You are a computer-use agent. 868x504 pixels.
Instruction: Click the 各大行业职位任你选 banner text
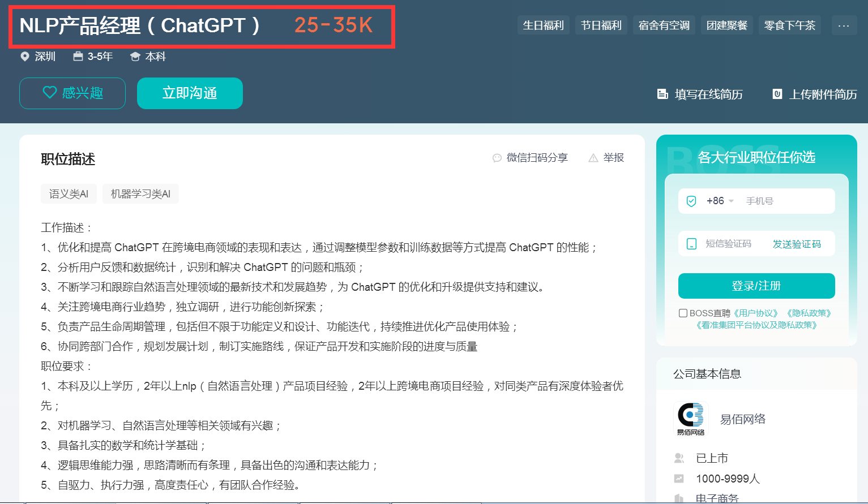point(756,157)
